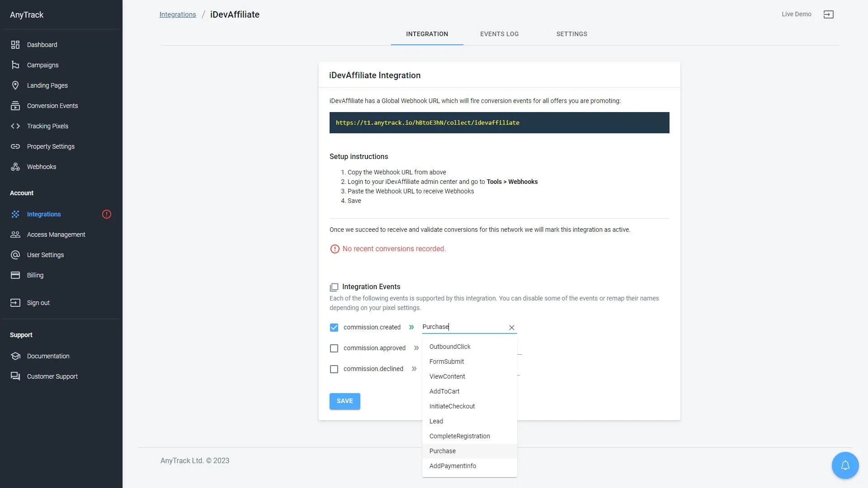This screenshot has width=868, height=488.
Task: Select the highlighted Purchase option
Action: coord(469,451)
